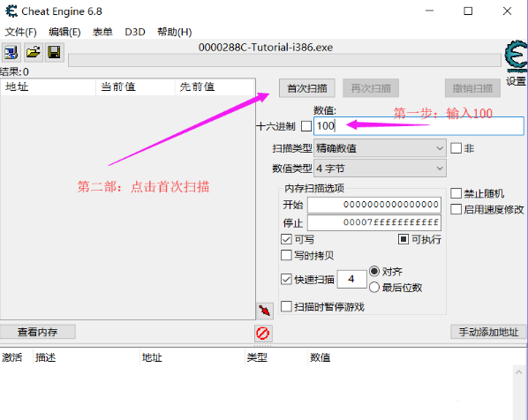
Task: Click the 激活 column header in address table
Action: (x=16, y=357)
